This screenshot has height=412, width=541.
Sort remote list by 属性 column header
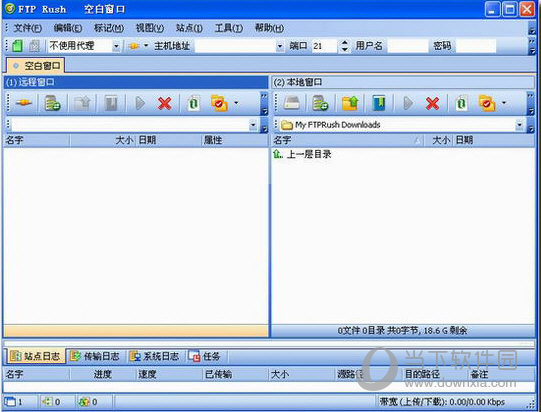pyautogui.click(x=234, y=140)
